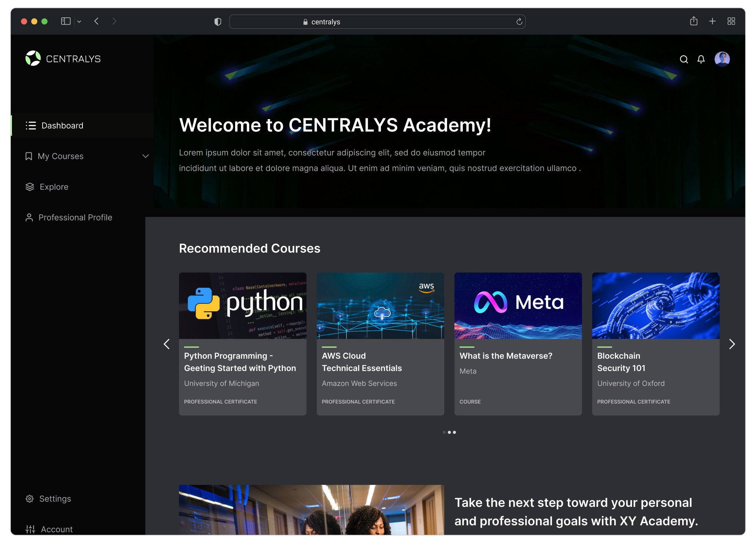Select the Dashboard menu item
This screenshot has height=543, width=756.
pos(82,126)
